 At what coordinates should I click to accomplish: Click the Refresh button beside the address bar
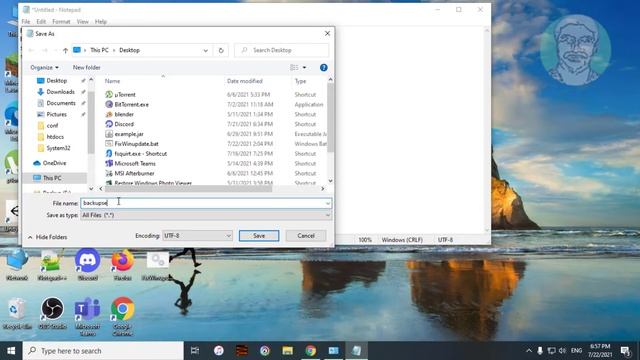click(221, 50)
